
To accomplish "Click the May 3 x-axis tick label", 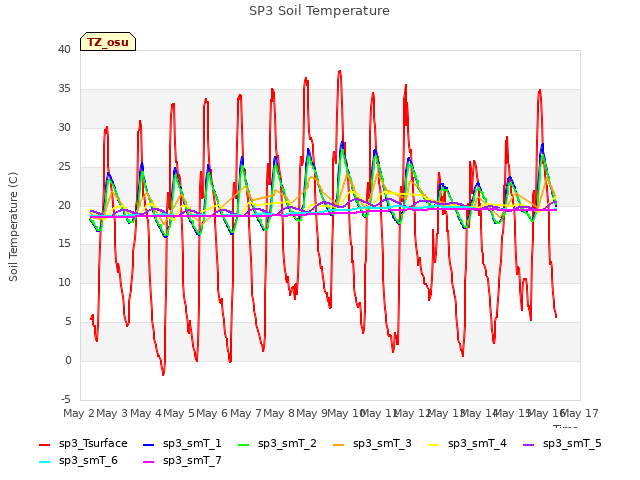I will [x=112, y=413].
